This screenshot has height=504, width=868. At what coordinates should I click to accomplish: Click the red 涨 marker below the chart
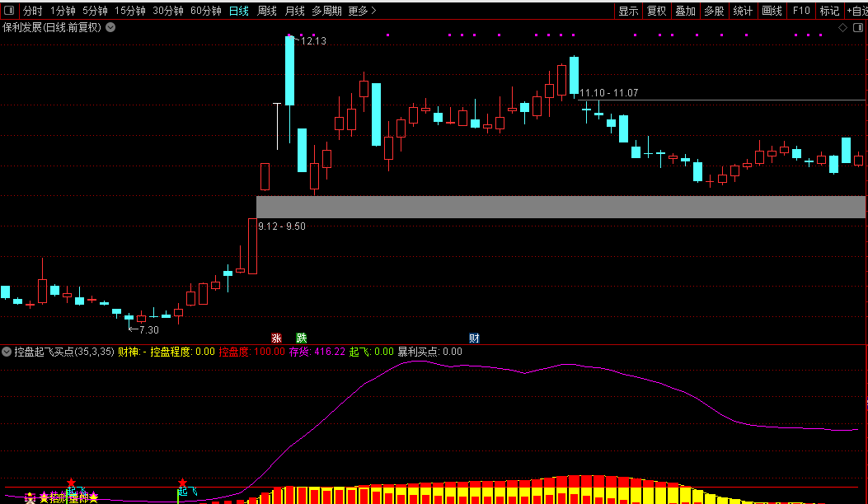pyautogui.click(x=276, y=338)
